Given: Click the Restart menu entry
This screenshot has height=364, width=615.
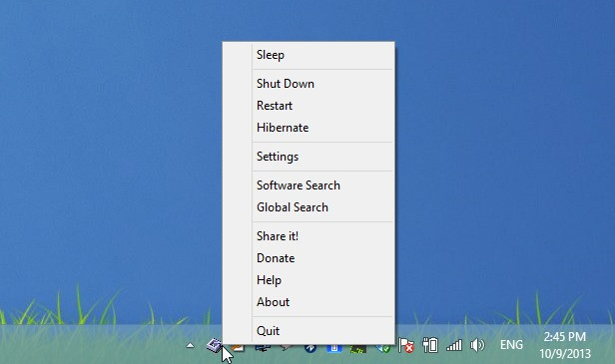Looking at the screenshot, I should pyautogui.click(x=308, y=106).
